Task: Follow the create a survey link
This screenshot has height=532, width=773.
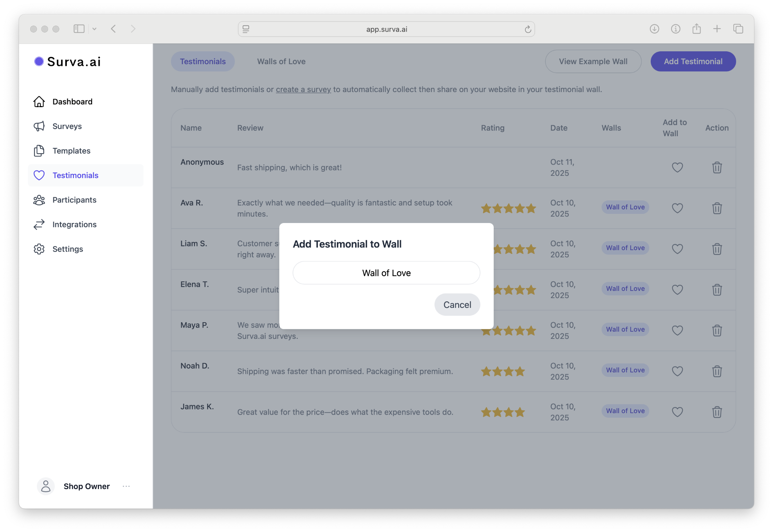Action: [303, 89]
